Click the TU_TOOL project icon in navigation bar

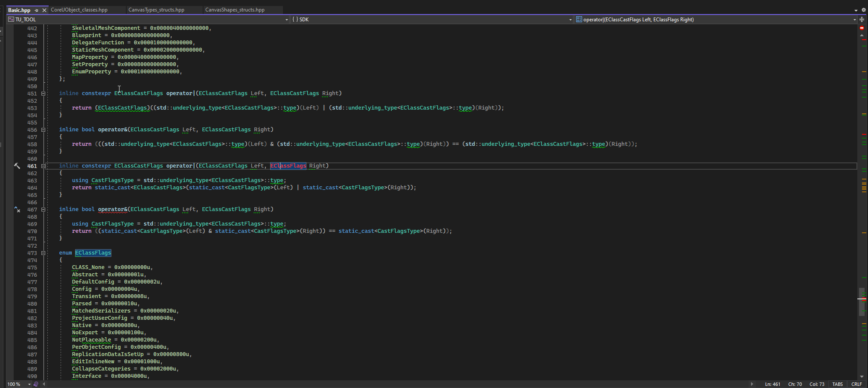[x=11, y=19]
